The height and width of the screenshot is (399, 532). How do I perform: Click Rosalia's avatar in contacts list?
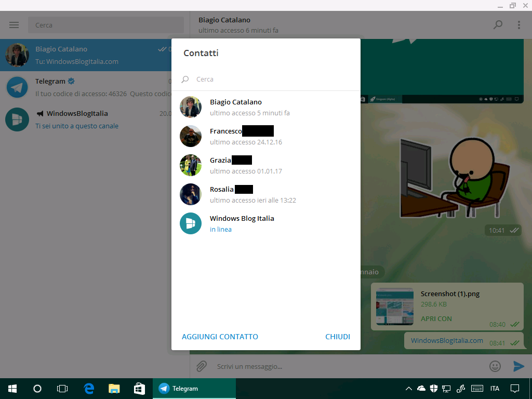tap(191, 194)
